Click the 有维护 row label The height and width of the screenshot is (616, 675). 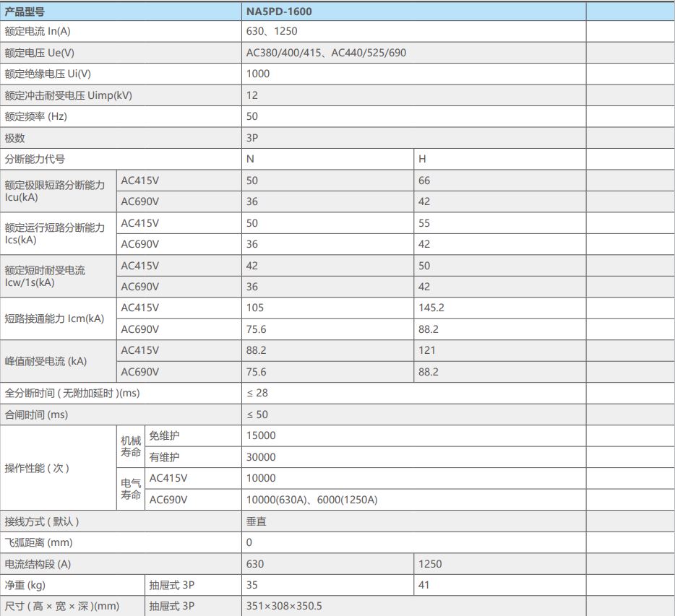(x=164, y=457)
